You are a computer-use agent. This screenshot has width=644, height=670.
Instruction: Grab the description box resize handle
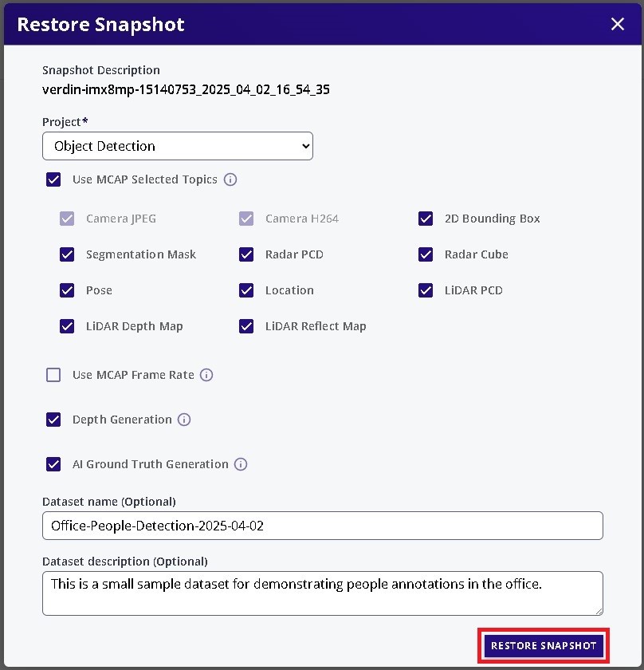point(599,612)
